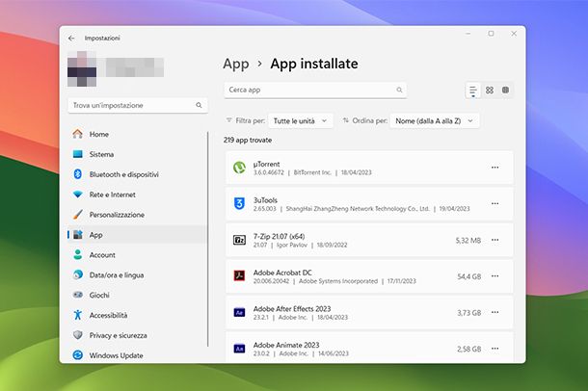Click the µTorrent app name
588x391 pixels.
point(266,164)
